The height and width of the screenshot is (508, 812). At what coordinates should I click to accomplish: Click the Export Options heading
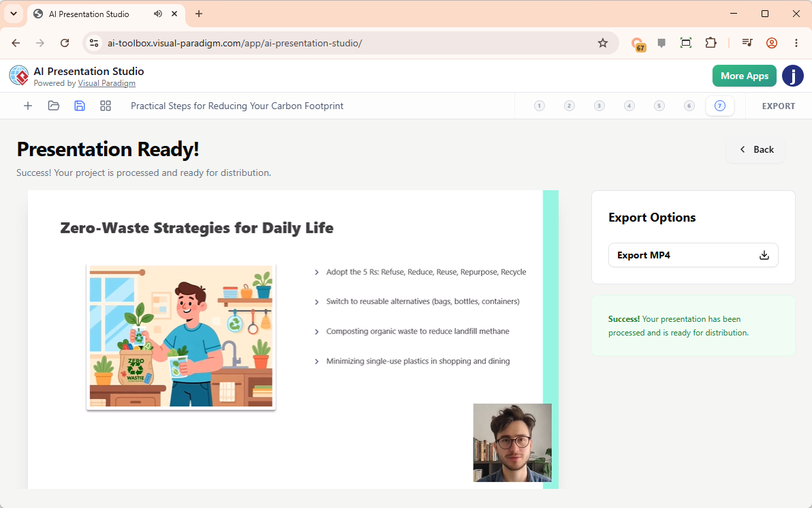point(651,218)
